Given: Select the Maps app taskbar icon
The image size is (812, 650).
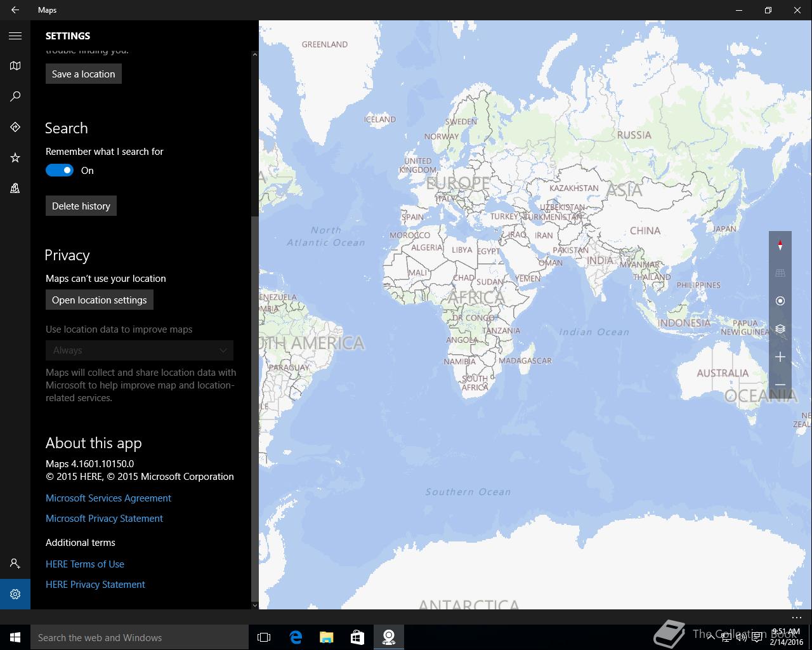Looking at the screenshot, I should coord(388,637).
